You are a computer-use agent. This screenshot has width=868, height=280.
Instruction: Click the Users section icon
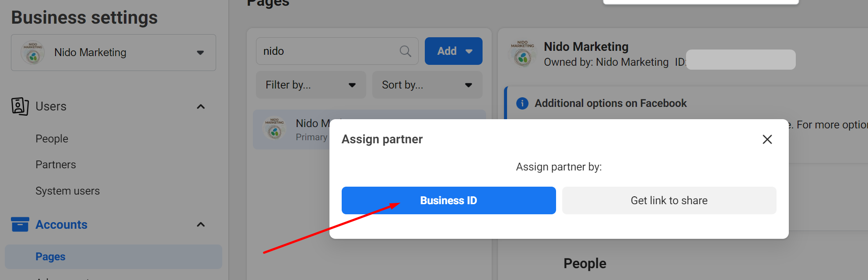click(x=20, y=106)
